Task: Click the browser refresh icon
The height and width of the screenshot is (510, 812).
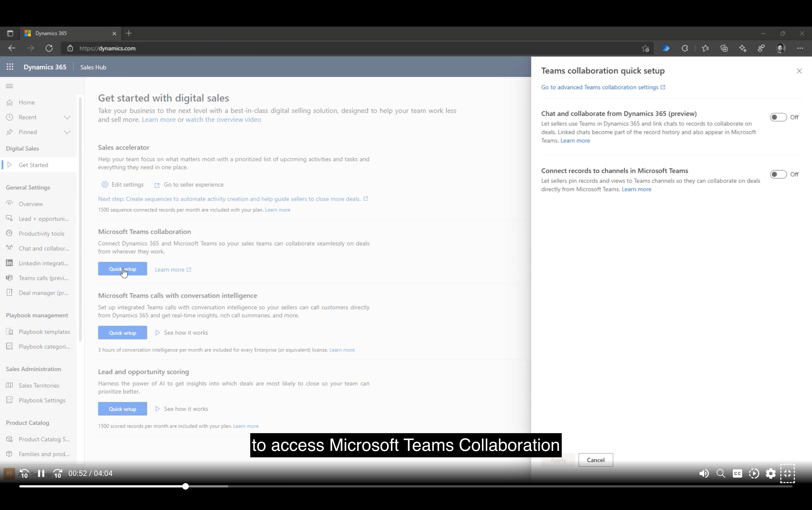Action: pos(49,48)
